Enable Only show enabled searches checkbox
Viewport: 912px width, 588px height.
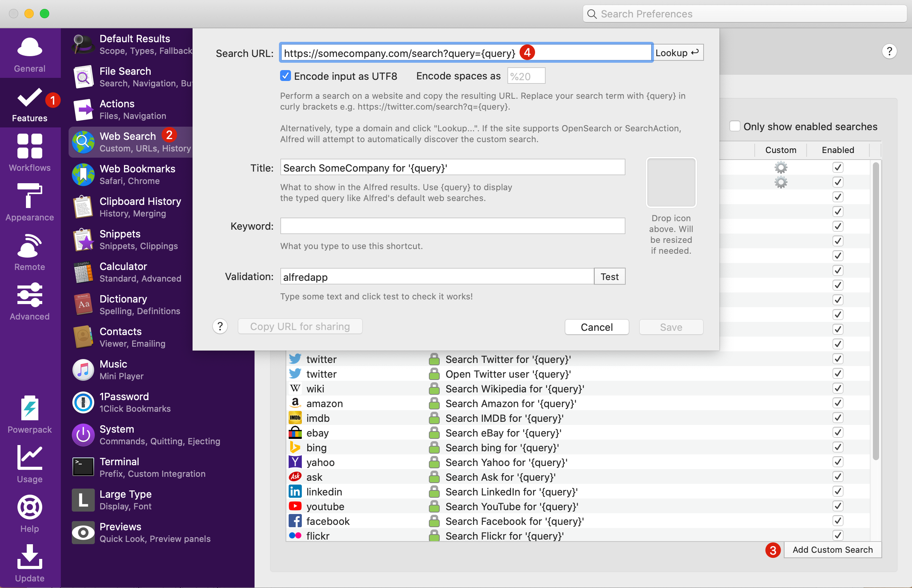735,126
